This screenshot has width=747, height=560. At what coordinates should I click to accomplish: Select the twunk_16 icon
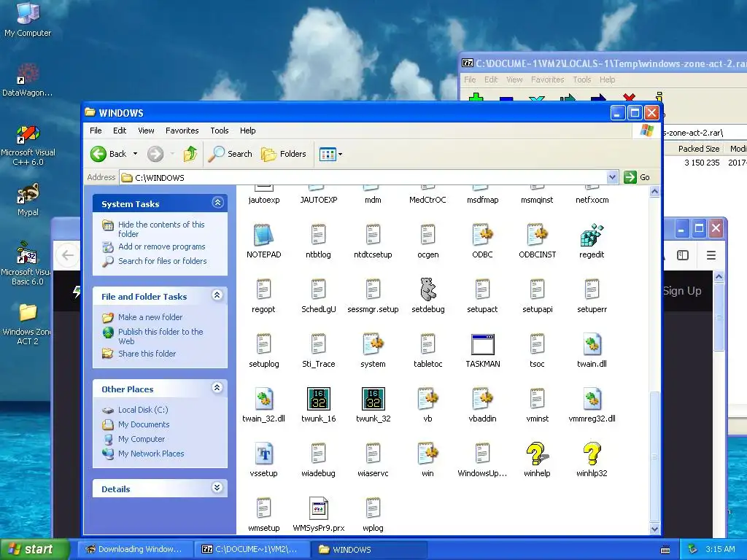318,399
